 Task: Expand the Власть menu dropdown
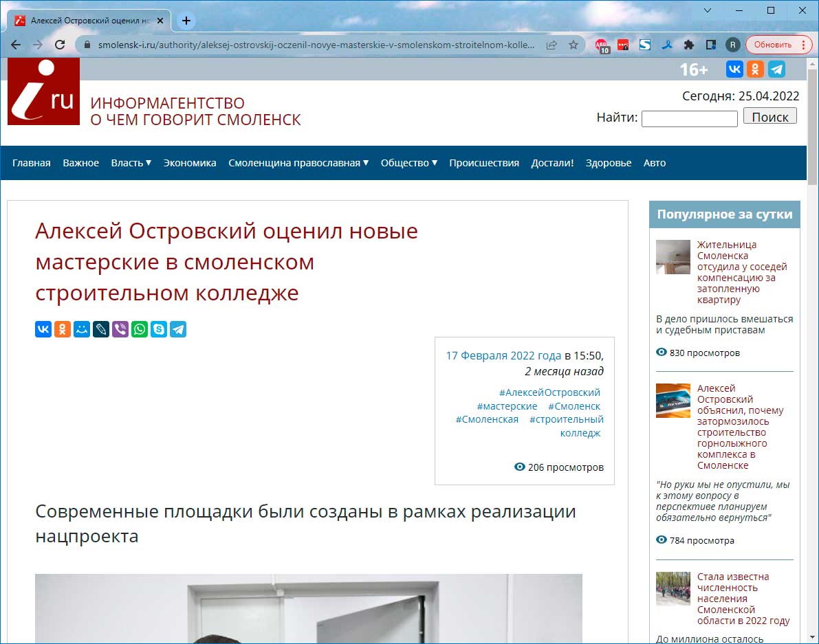(x=131, y=163)
